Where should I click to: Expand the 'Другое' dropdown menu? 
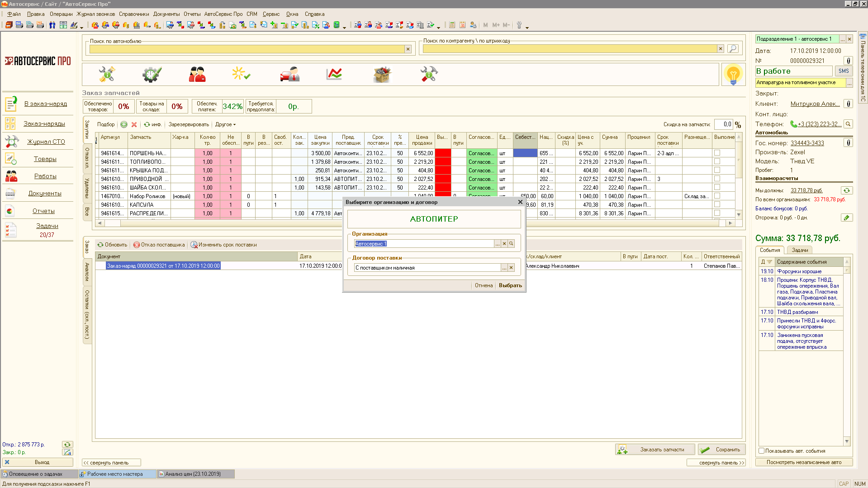(x=225, y=124)
